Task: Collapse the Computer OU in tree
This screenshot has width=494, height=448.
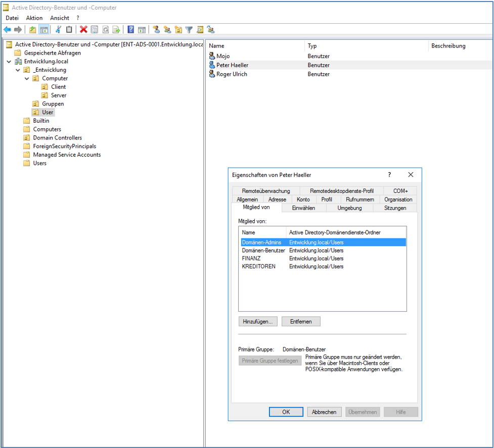Action: 27,79
